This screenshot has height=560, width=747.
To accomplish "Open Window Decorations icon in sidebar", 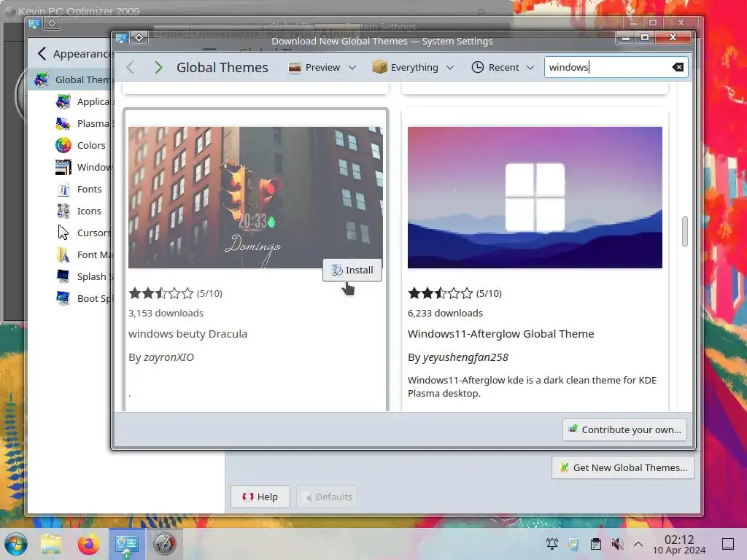I will point(63,167).
